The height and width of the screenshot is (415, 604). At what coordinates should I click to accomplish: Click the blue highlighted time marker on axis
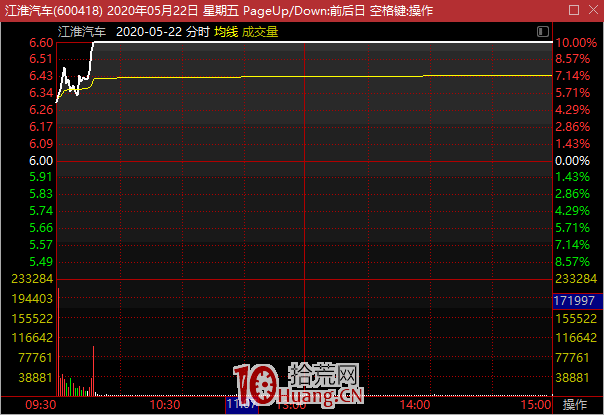[242, 405]
